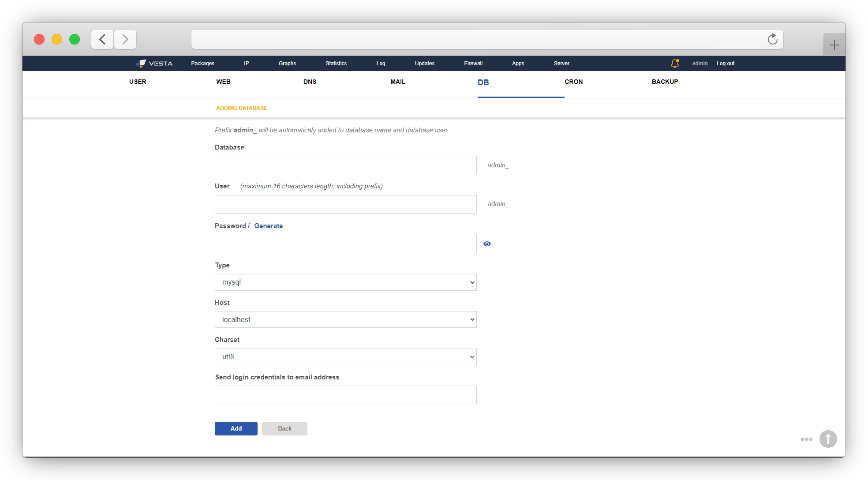This screenshot has width=868, height=480.
Task: Click the Vesta logo
Action: coord(154,64)
